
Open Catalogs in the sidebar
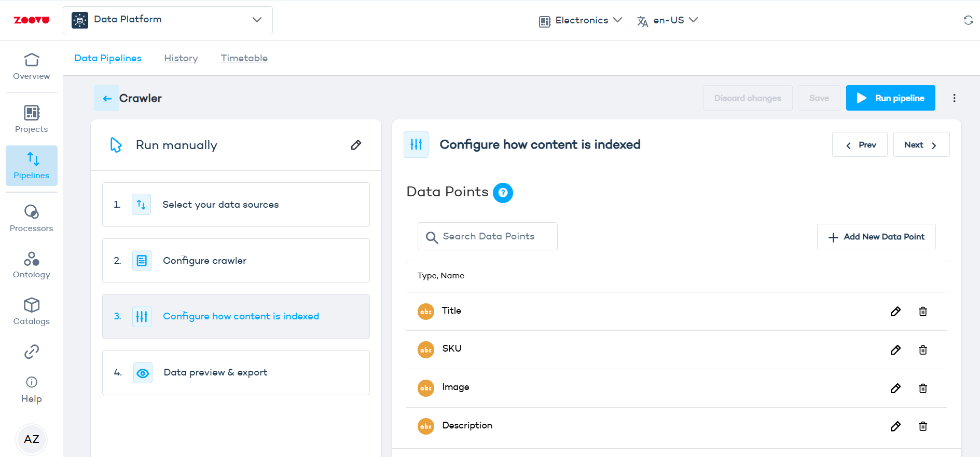31,312
